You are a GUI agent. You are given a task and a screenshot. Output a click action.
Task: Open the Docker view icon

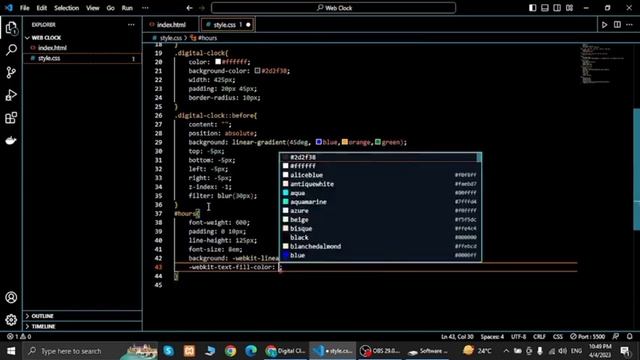[11, 140]
